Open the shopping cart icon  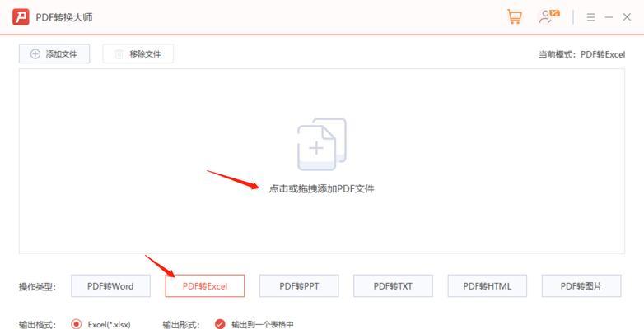pos(514,16)
